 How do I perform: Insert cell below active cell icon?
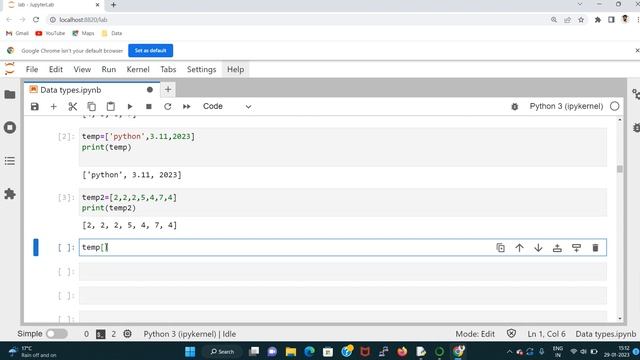click(x=576, y=248)
